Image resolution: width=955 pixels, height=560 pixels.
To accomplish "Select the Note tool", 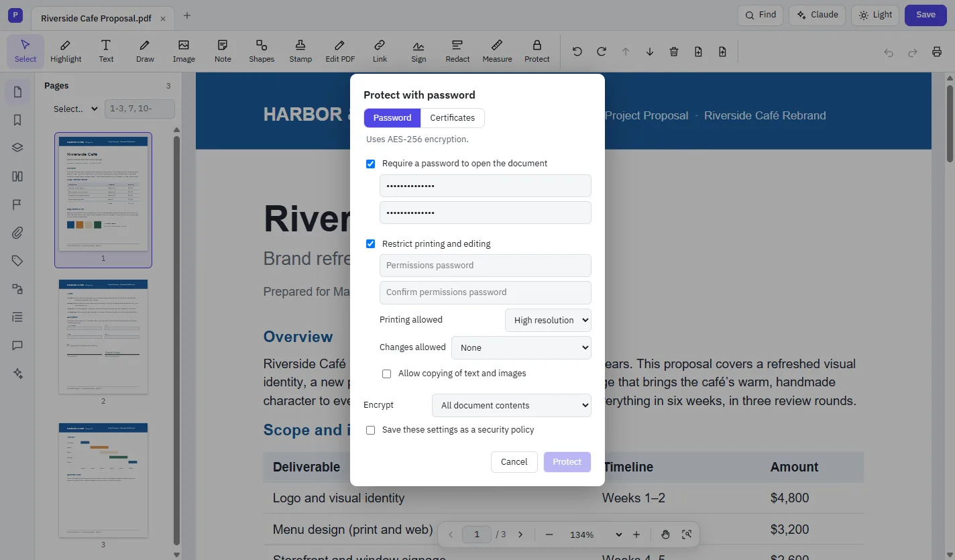I will pyautogui.click(x=223, y=52).
